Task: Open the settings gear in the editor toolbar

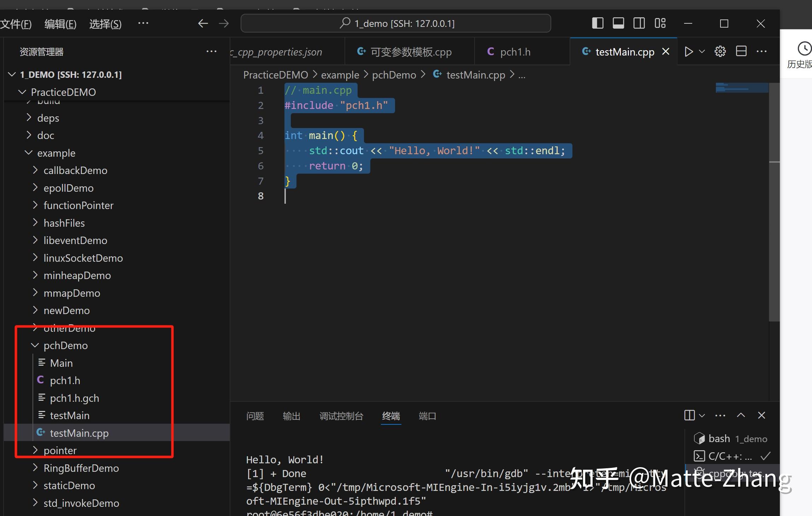Action: coord(720,51)
